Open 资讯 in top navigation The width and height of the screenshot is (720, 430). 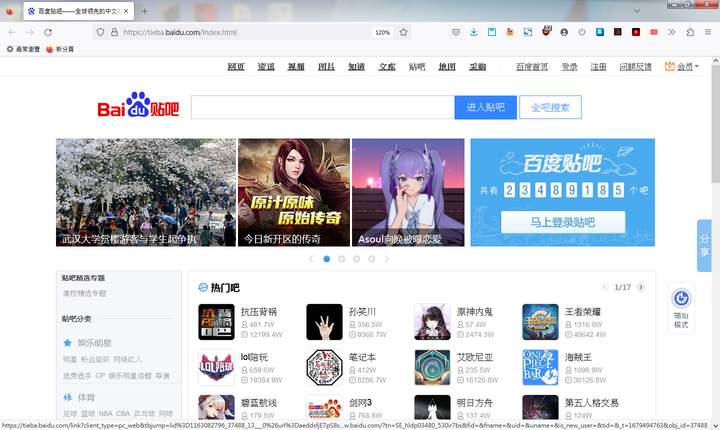266,67
